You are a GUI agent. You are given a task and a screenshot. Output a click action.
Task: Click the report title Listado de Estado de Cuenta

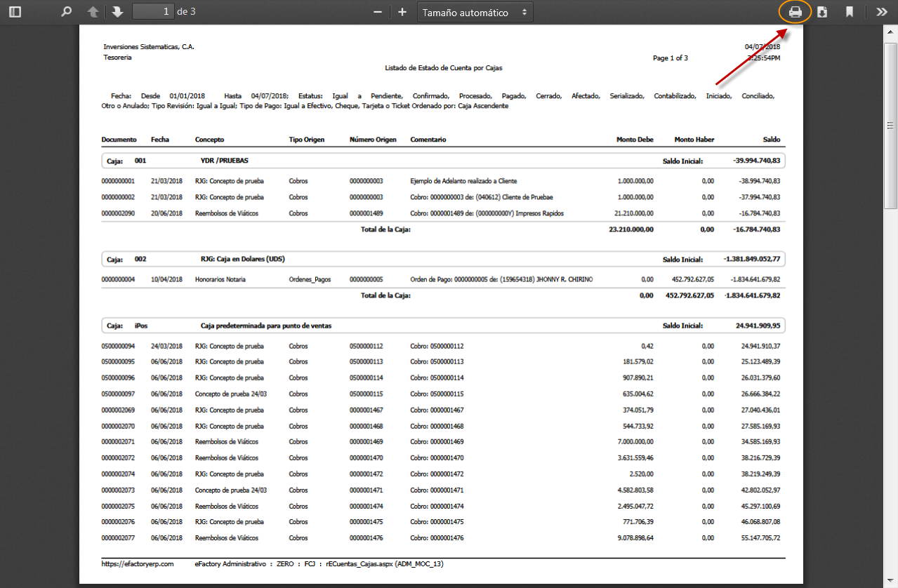coord(443,68)
